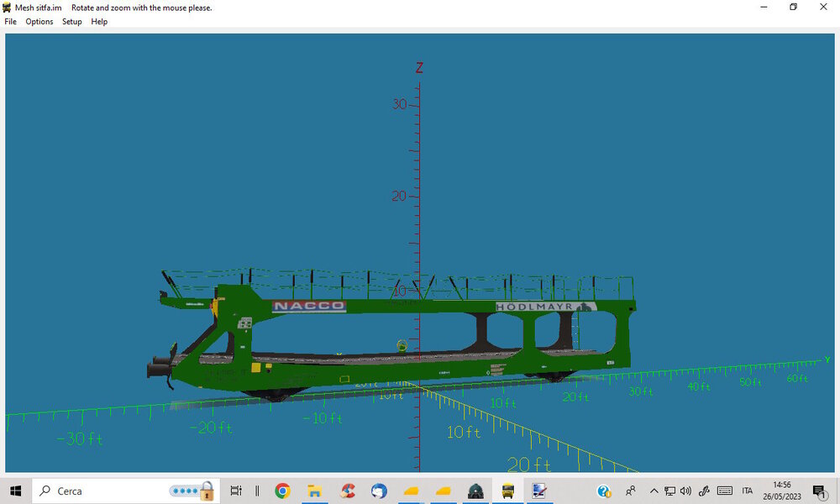Open the Windows Start menu
The height and width of the screenshot is (504, 840).
(15, 491)
